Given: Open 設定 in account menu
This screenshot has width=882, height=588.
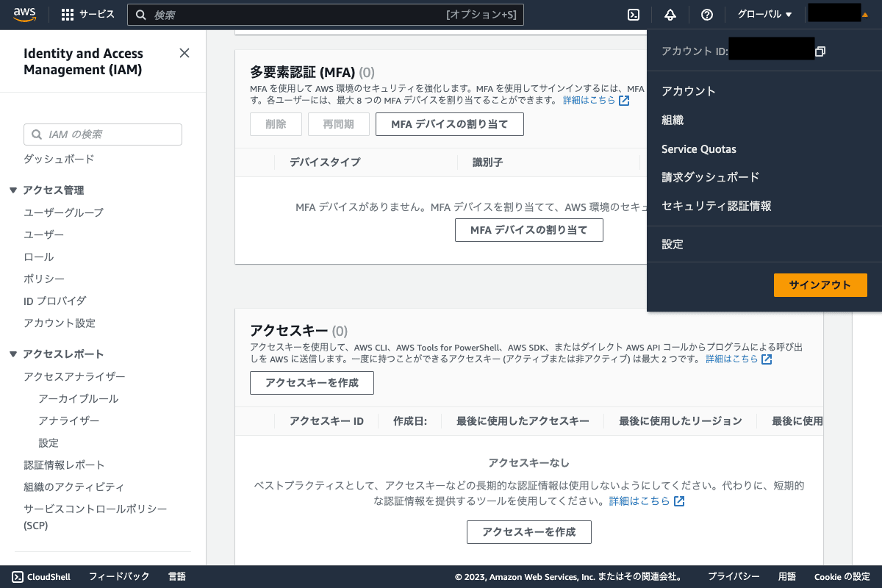Looking at the screenshot, I should 673,245.
